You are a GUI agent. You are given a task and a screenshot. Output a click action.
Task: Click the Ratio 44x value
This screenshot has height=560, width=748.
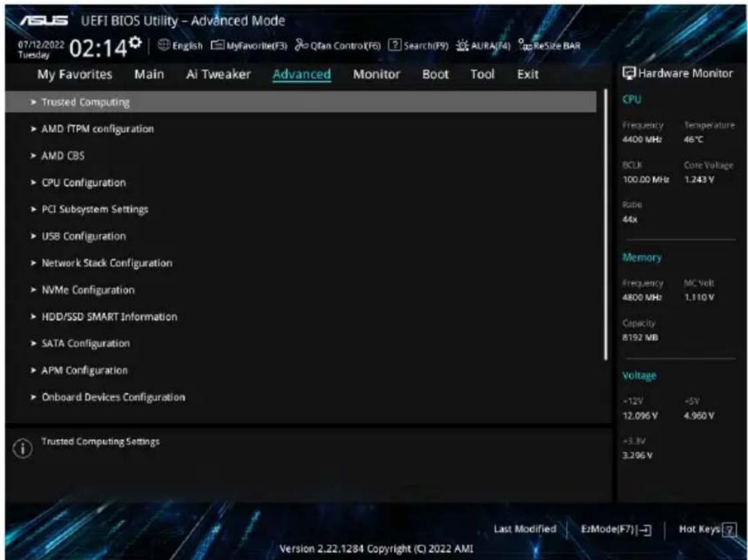pyautogui.click(x=630, y=220)
